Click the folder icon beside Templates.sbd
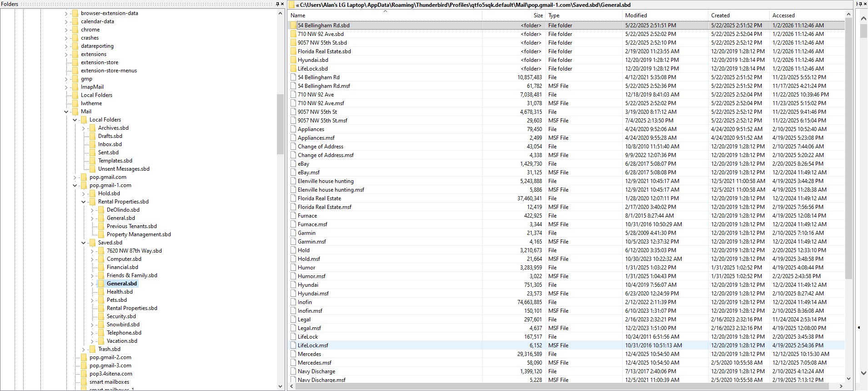The image size is (868, 391). [93, 161]
